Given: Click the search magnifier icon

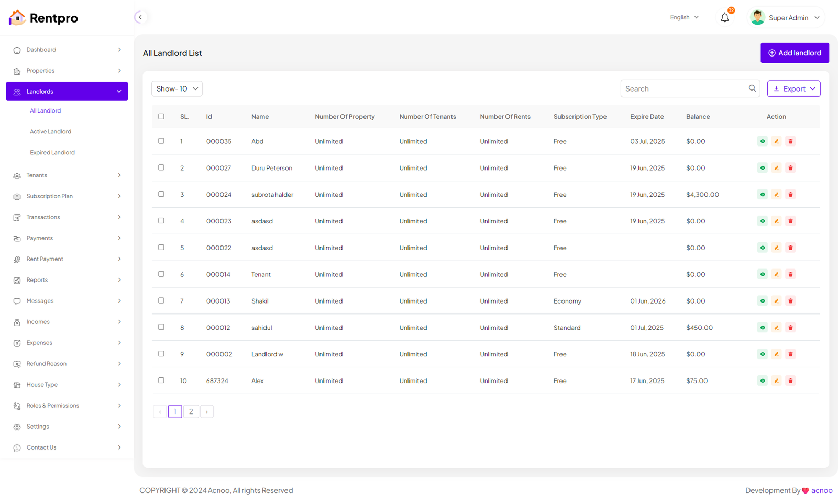Looking at the screenshot, I should point(752,88).
